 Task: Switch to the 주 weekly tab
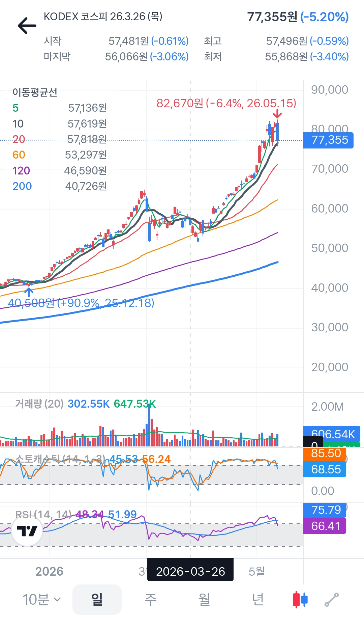151,600
